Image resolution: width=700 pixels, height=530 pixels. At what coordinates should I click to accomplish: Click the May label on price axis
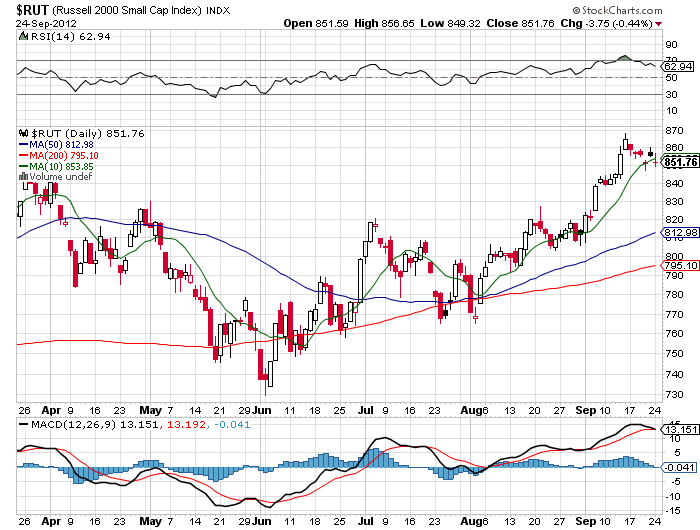tap(150, 410)
